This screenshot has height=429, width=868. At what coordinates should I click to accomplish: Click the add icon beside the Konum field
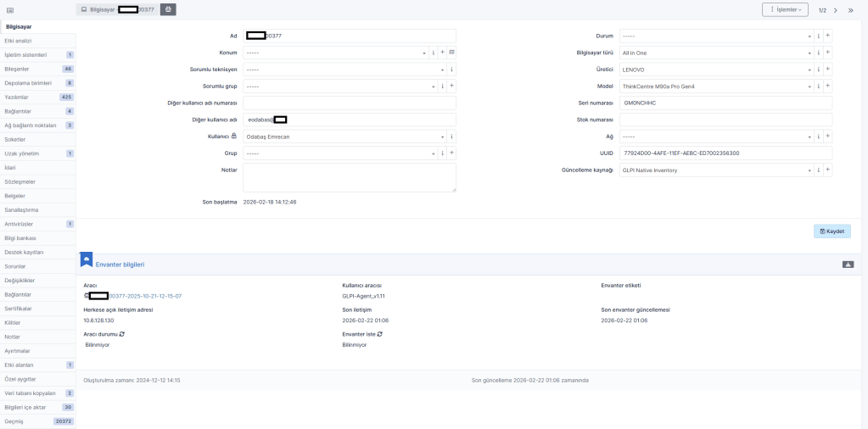point(442,52)
